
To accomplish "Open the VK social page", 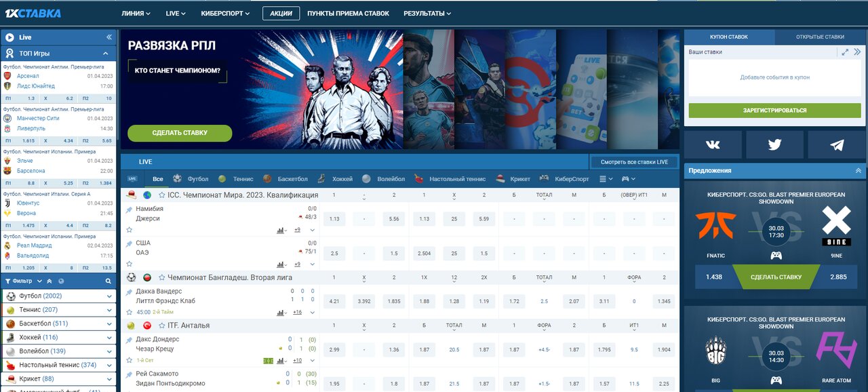I will pos(713,144).
